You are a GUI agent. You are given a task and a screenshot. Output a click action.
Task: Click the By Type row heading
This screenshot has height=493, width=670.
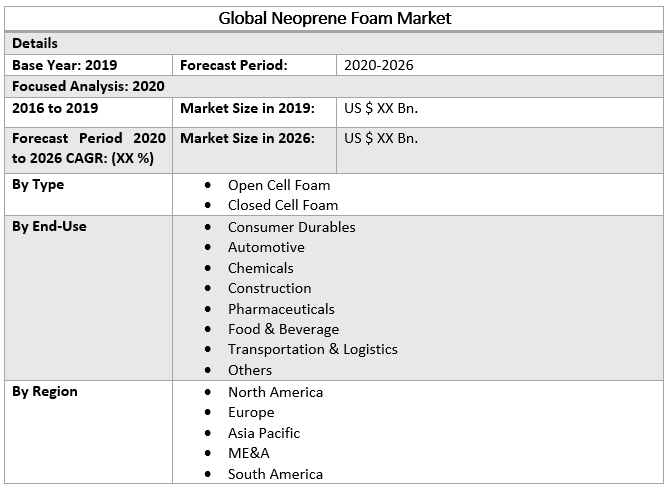(x=38, y=185)
